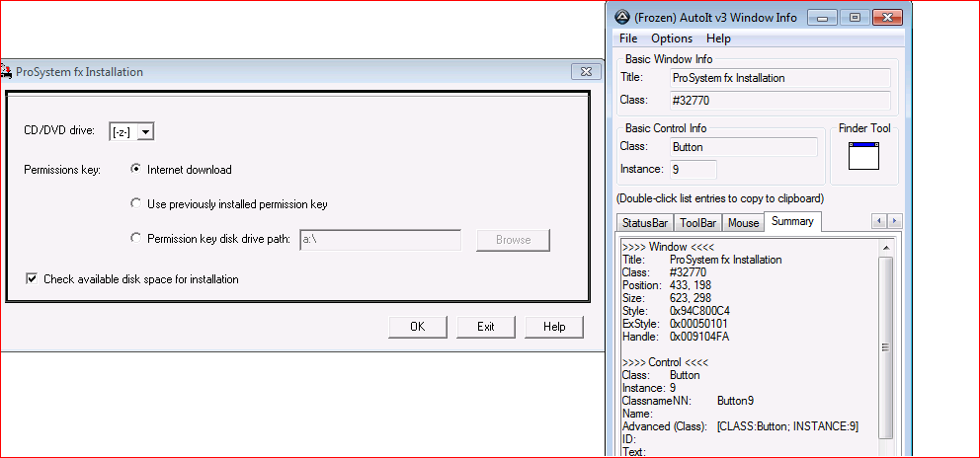Screen dimensions: 980x458
Task: Select the Summary tab
Action: click(792, 221)
